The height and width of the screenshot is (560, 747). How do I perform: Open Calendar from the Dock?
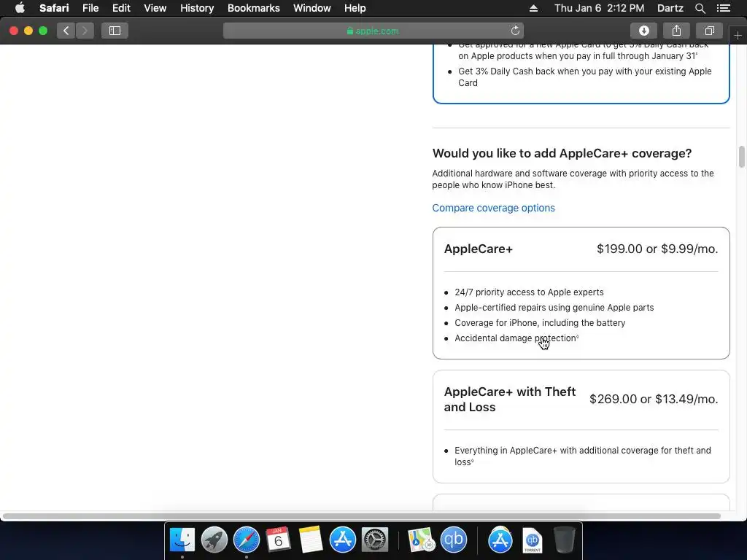pyautogui.click(x=278, y=540)
